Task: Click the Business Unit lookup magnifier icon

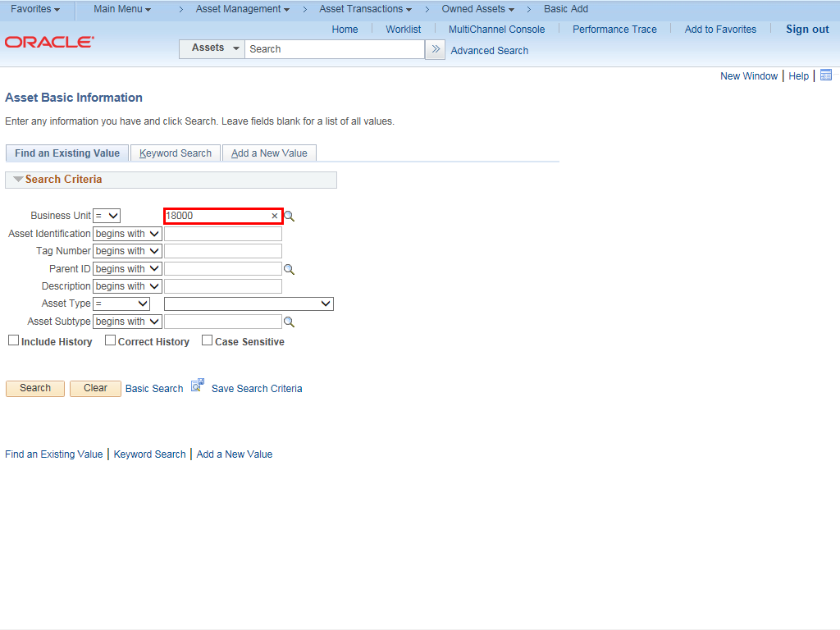Action: coord(290,217)
